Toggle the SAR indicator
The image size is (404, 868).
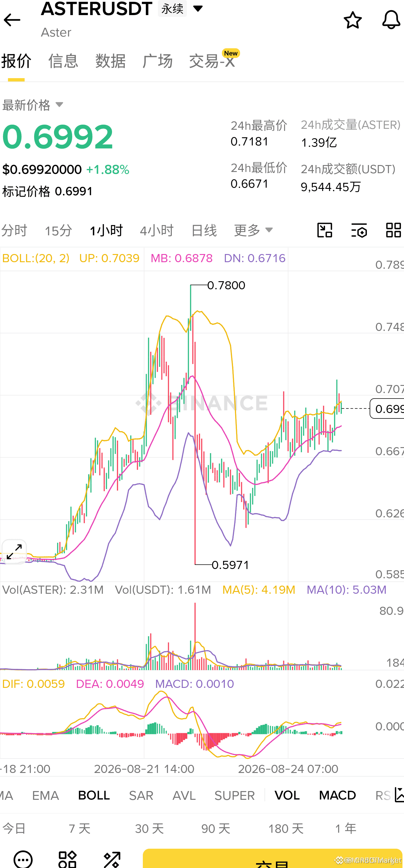click(141, 796)
